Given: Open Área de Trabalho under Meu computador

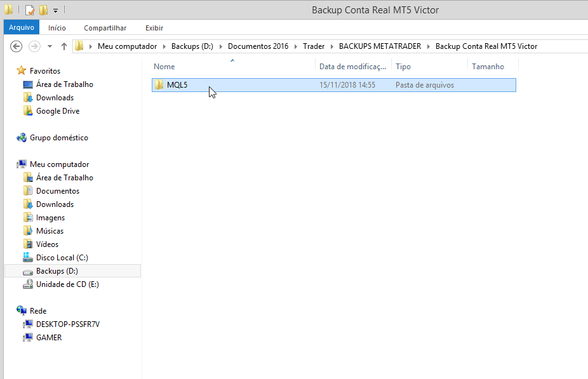Looking at the screenshot, I should click(x=65, y=178).
